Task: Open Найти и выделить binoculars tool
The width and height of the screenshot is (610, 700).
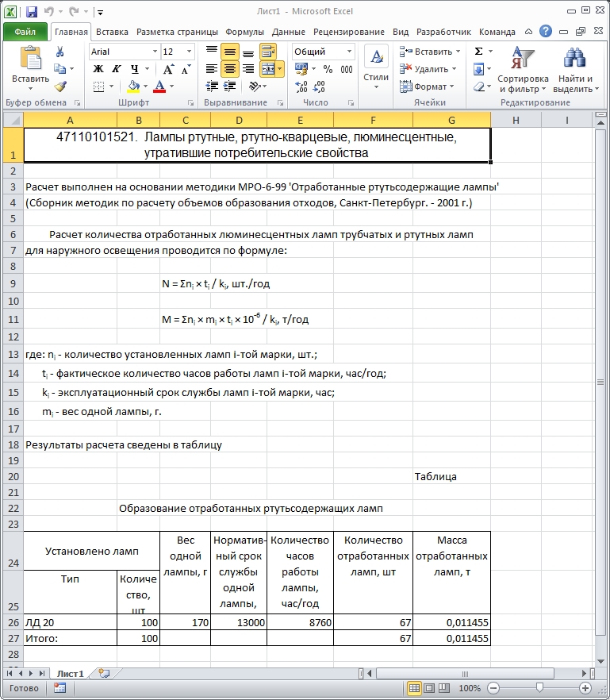Action: point(575,71)
